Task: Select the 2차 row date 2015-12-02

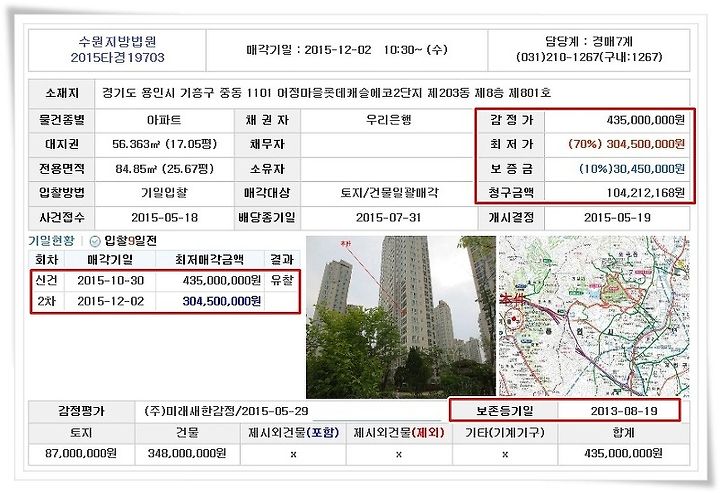Action: coord(111,301)
